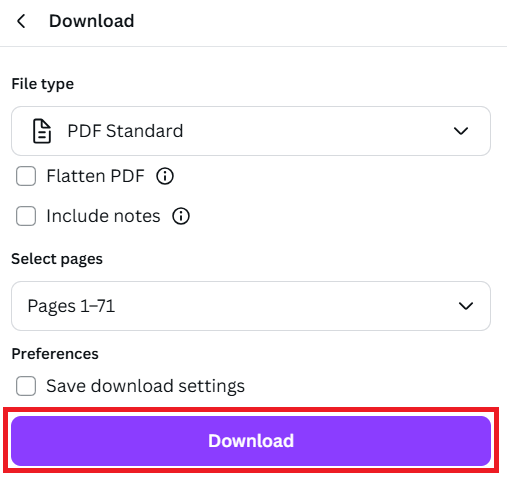This screenshot has width=507, height=478.
Task: Open info icon beside Flatten PDF
Action: pos(165,176)
